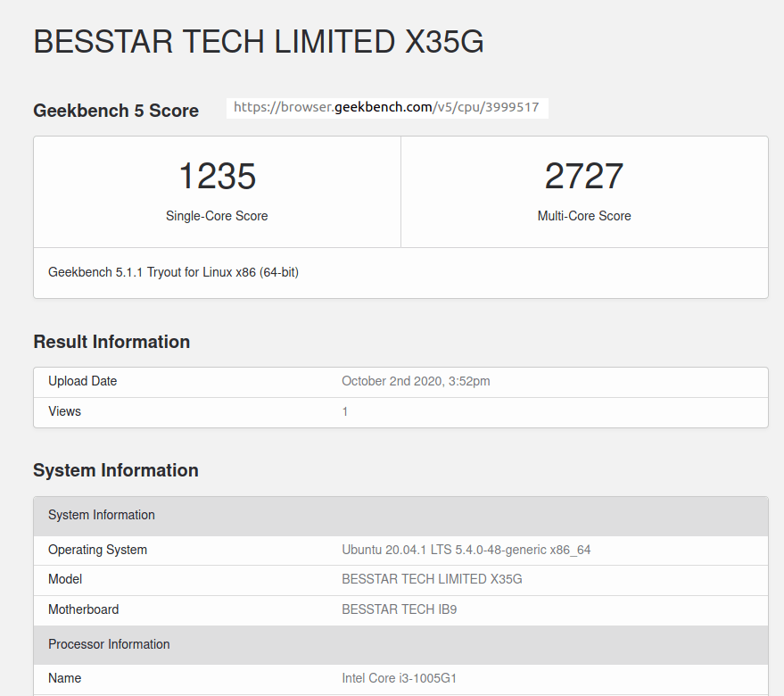Image resolution: width=784 pixels, height=696 pixels.
Task: Click the Views row label
Action: click(x=64, y=411)
